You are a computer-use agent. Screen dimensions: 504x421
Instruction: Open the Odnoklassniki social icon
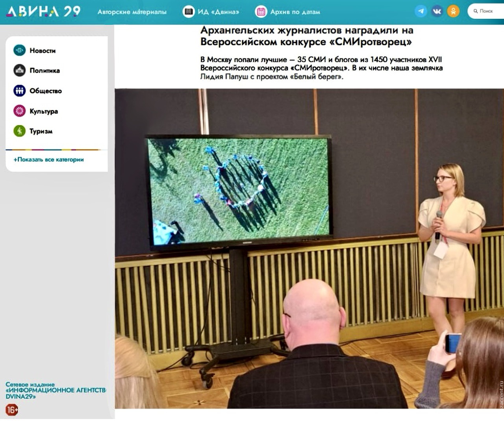click(x=453, y=11)
